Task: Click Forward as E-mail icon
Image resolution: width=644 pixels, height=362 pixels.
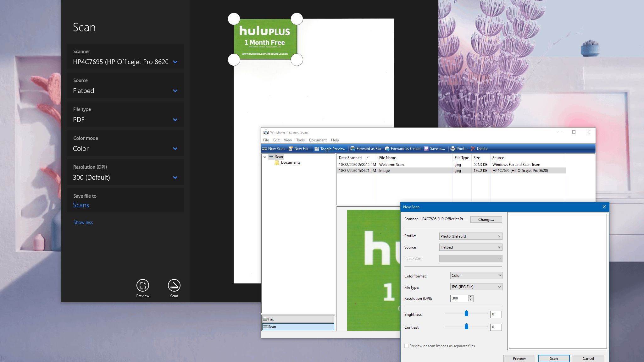Action: click(387, 149)
